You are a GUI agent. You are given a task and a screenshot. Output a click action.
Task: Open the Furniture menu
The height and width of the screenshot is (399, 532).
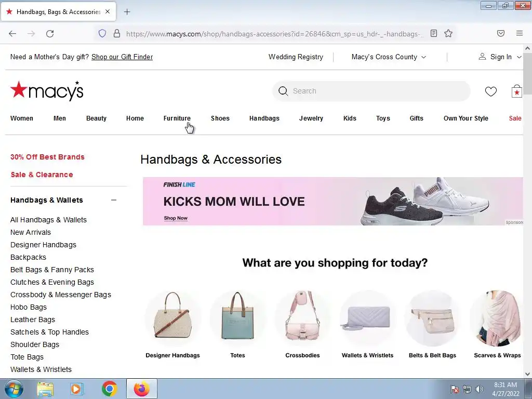[x=177, y=118]
